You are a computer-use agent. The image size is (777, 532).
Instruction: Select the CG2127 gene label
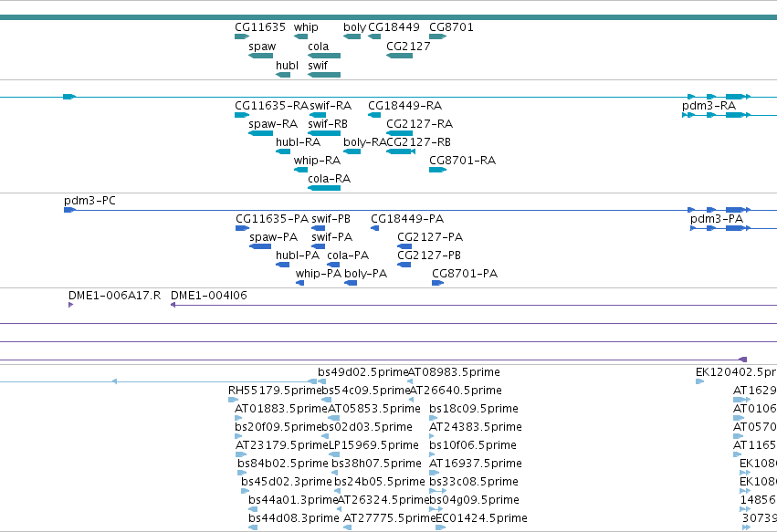tap(408, 47)
